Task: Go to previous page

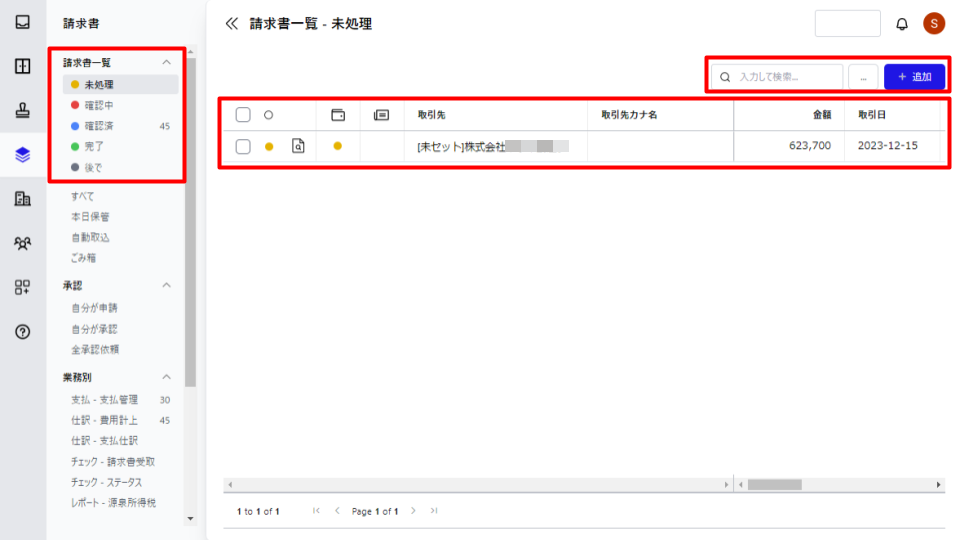Action: [x=337, y=511]
